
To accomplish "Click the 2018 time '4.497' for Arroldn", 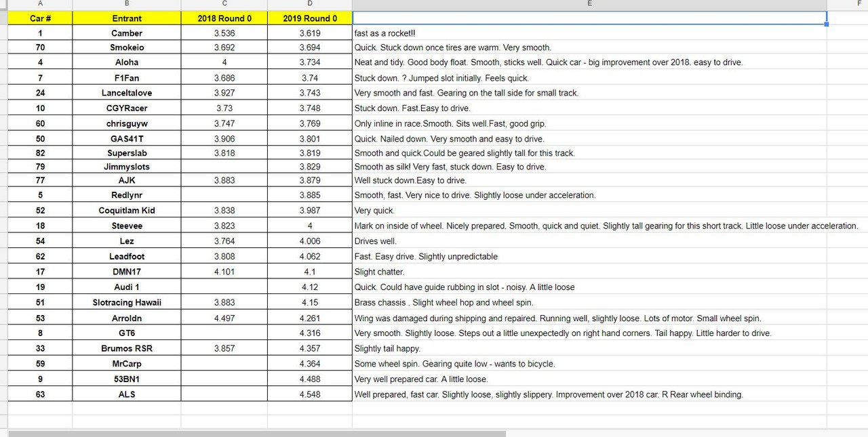I will (224, 318).
